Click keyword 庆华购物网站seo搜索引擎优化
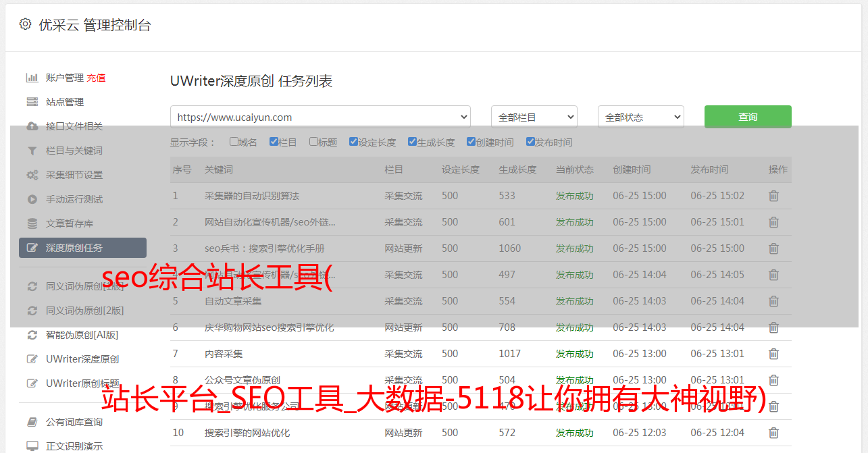 pos(270,327)
